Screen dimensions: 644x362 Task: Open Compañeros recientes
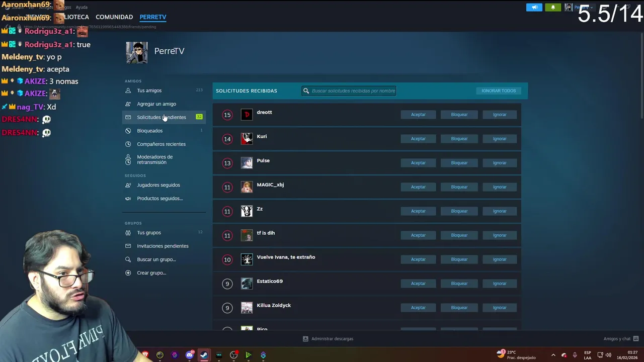[164, 144]
